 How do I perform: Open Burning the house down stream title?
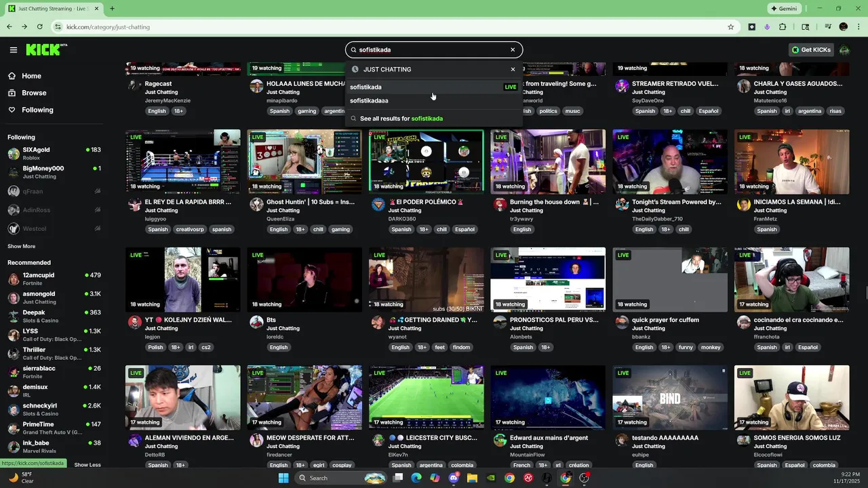pyautogui.click(x=554, y=202)
